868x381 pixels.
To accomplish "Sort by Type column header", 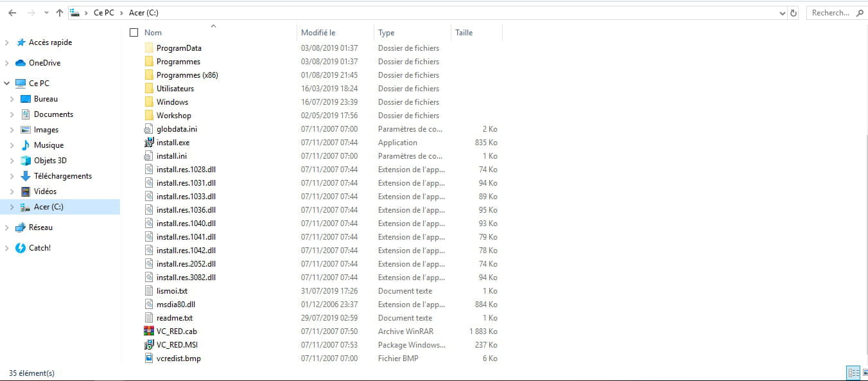I will pyautogui.click(x=386, y=33).
